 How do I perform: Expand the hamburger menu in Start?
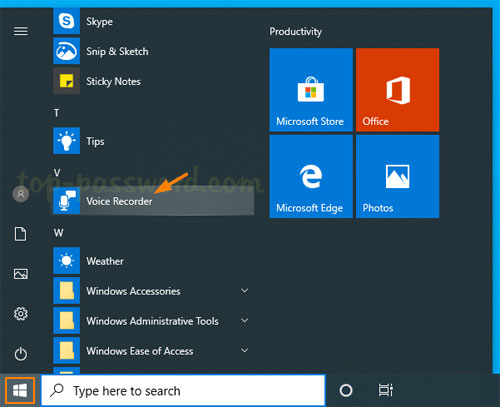21,31
